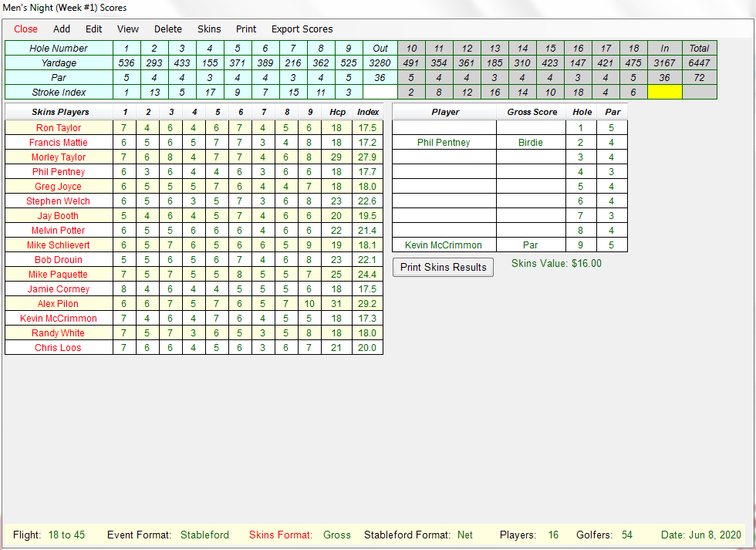This screenshot has height=550, width=756.
Task: Click Alex Pilon's handicap 31
Action: [x=336, y=304]
